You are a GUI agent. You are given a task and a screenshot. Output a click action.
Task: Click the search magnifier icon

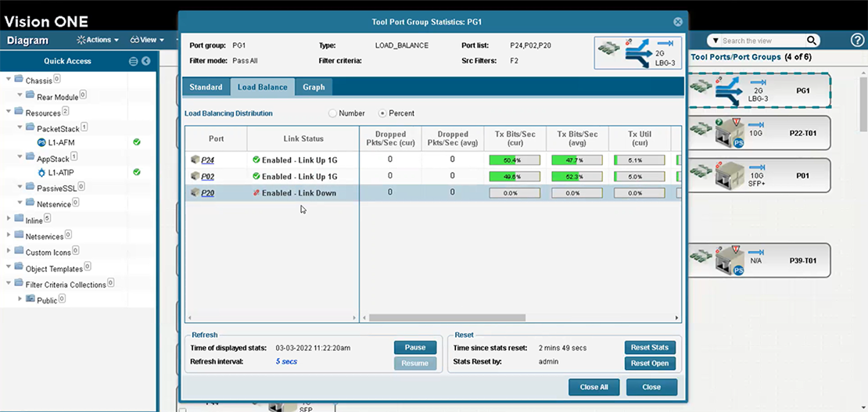(x=812, y=41)
